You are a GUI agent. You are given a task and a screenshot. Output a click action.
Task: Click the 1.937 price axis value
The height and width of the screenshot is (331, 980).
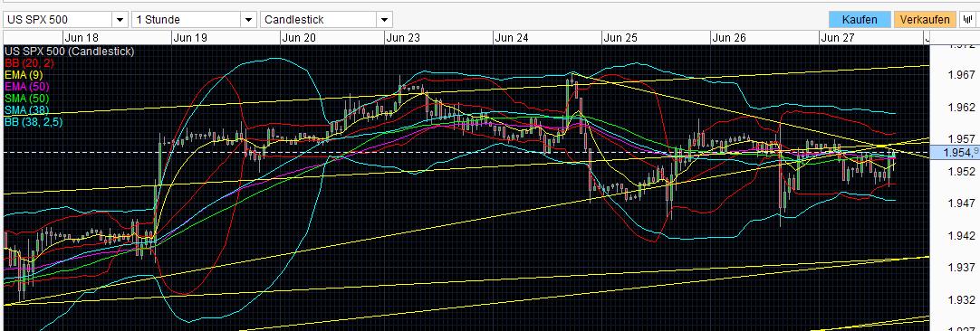pos(961,268)
